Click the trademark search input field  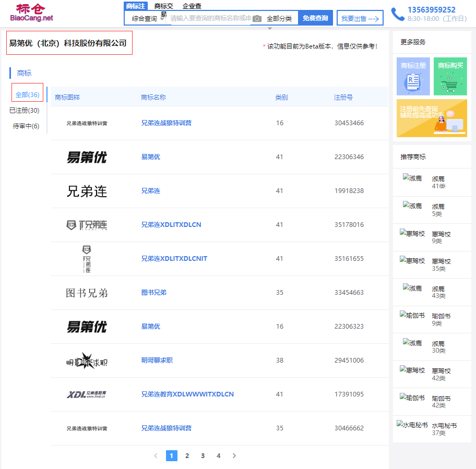(211, 18)
